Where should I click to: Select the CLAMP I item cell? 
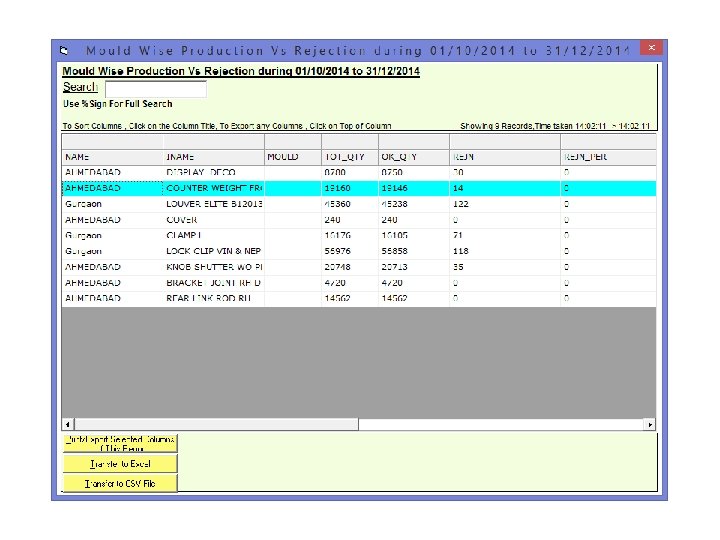[x=214, y=236]
